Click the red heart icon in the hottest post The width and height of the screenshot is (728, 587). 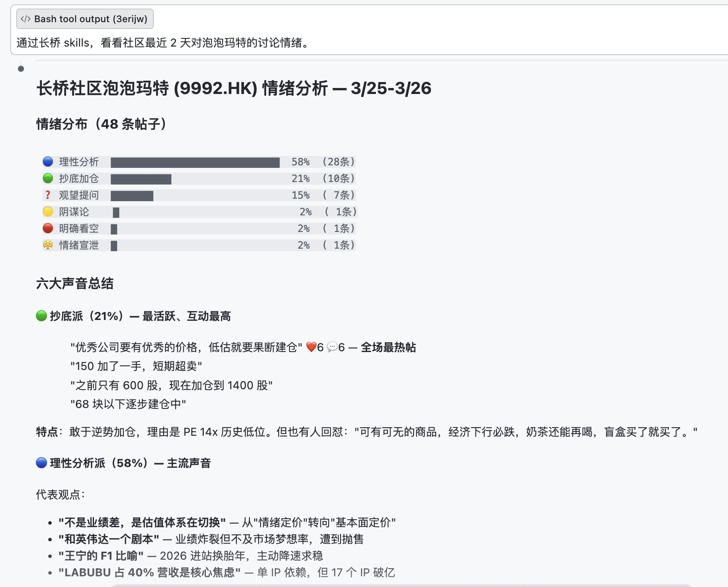click(311, 347)
